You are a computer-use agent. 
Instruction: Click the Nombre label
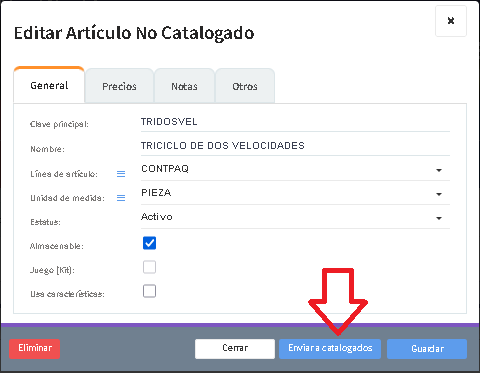(x=47, y=149)
